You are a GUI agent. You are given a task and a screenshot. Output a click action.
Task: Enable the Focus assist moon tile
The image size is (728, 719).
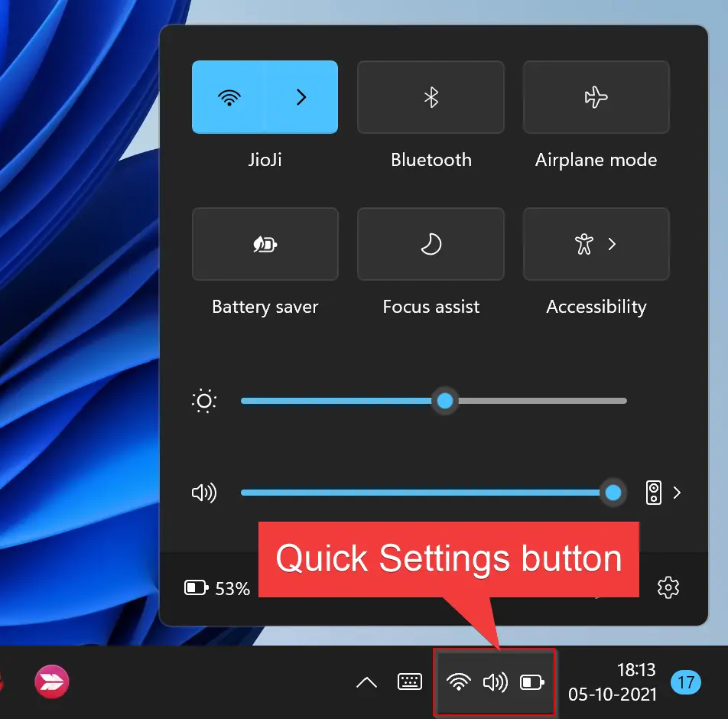pyautogui.click(x=431, y=244)
